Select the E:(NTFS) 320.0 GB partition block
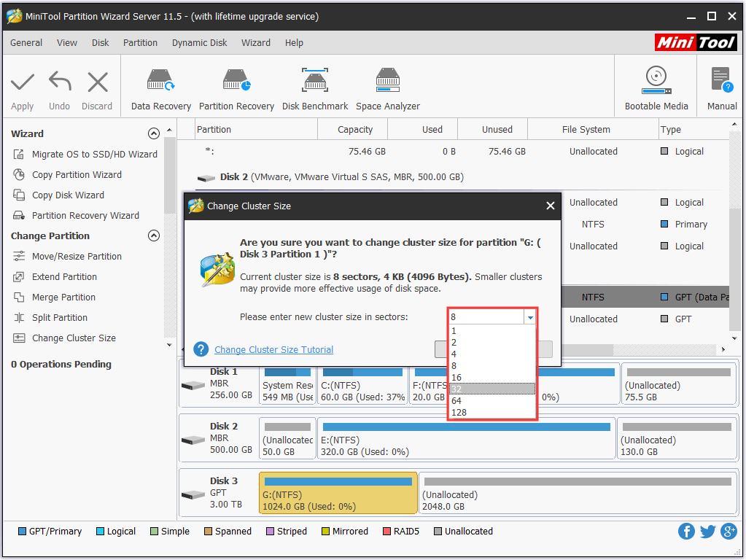The image size is (746, 560). pyautogui.click(x=466, y=439)
